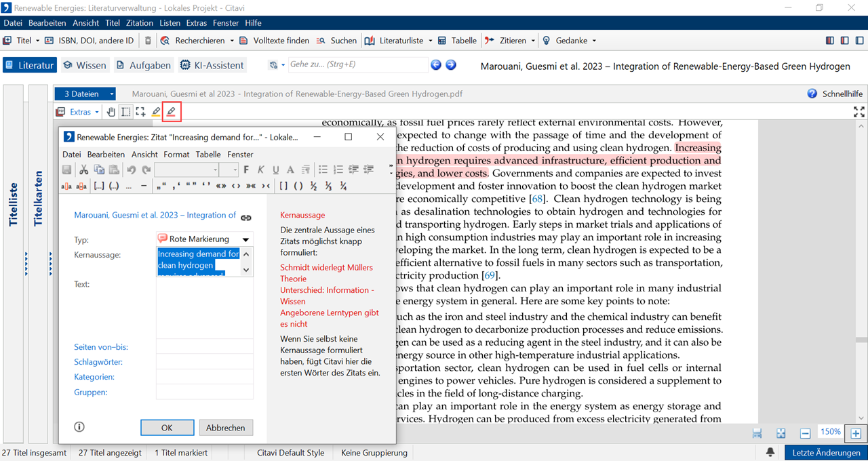Select the red highlighter tool
Viewport: 868px width, 461px height.
[x=171, y=112]
